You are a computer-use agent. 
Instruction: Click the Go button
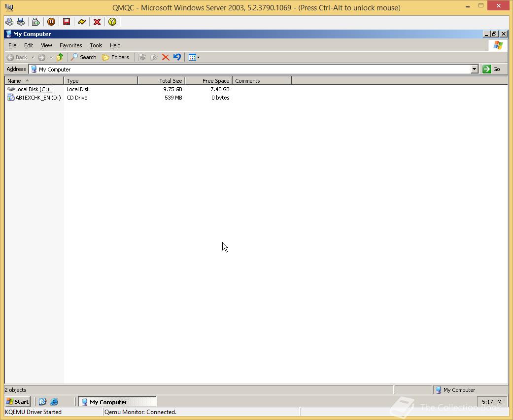click(x=492, y=69)
